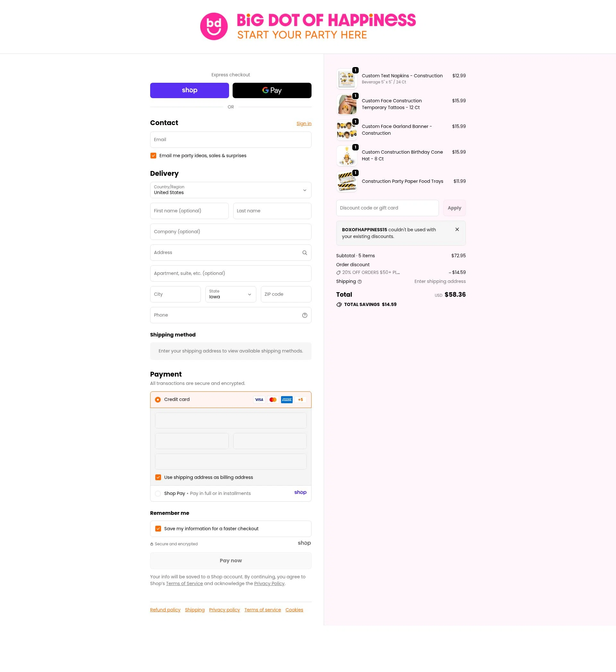616x672 pixels.
Task: Click the shipping info question mark icon
Action: pos(359,282)
